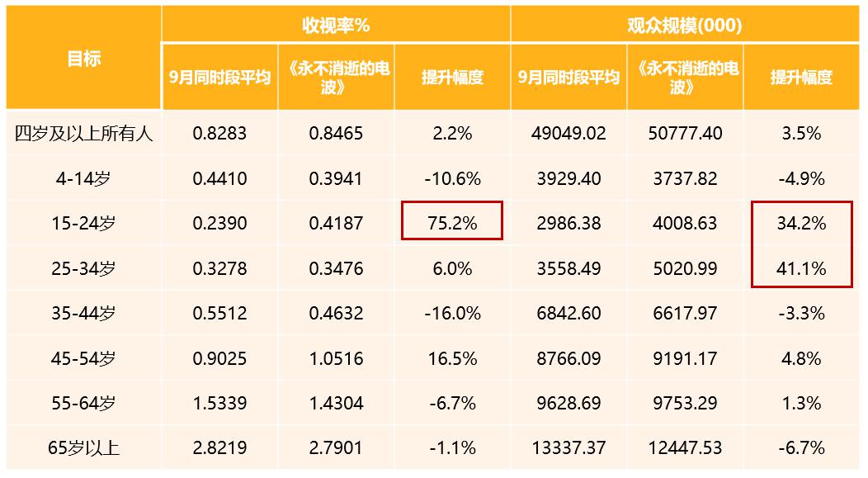Image resolution: width=868 pixels, height=478 pixels.
Task: Click the cell showing 2.8219
Action: point(219,447)
